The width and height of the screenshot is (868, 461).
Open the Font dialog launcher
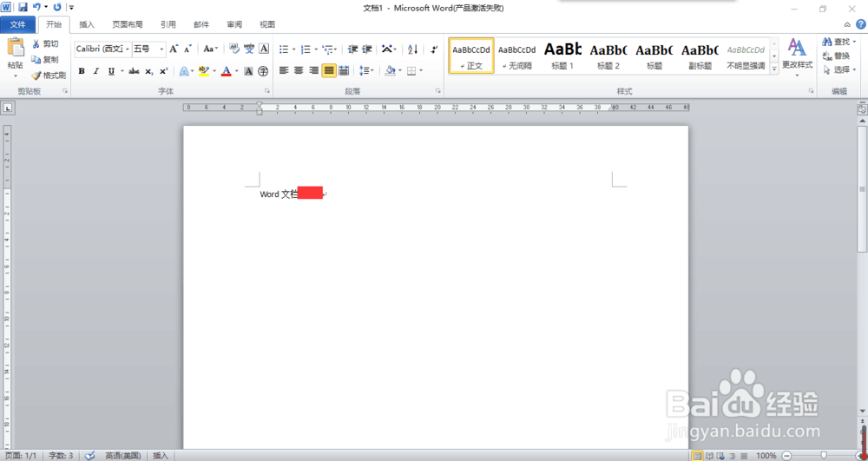tap(267, 91)
